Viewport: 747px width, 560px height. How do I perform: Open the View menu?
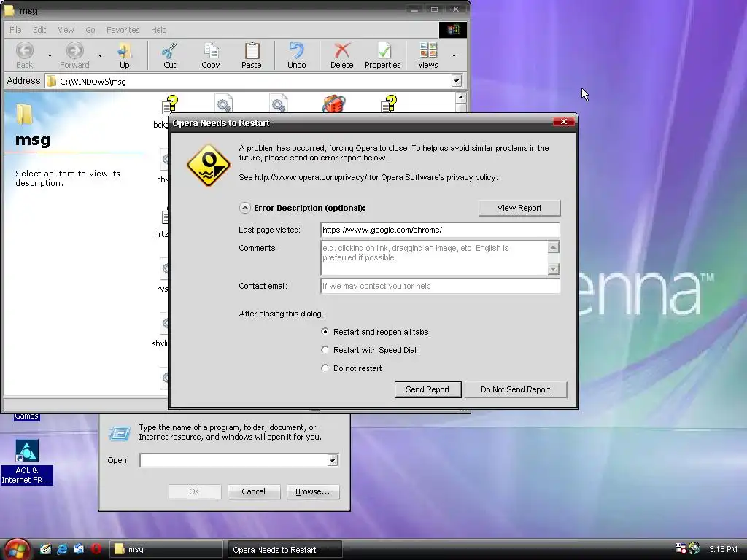pos(66,30)
